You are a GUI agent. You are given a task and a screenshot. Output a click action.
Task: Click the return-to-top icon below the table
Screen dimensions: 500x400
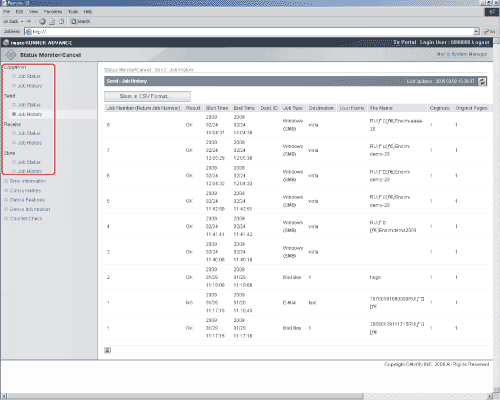pos(107,350)
